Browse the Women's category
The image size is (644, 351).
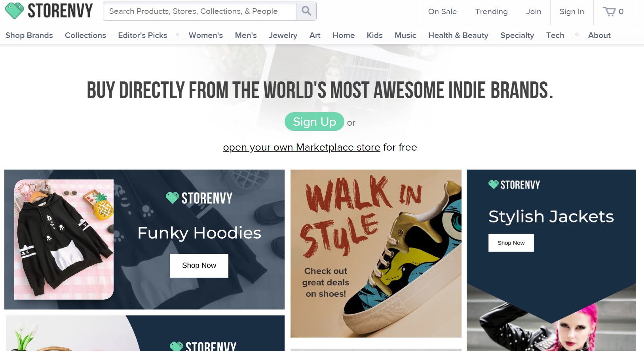click(x=206, y=35)
